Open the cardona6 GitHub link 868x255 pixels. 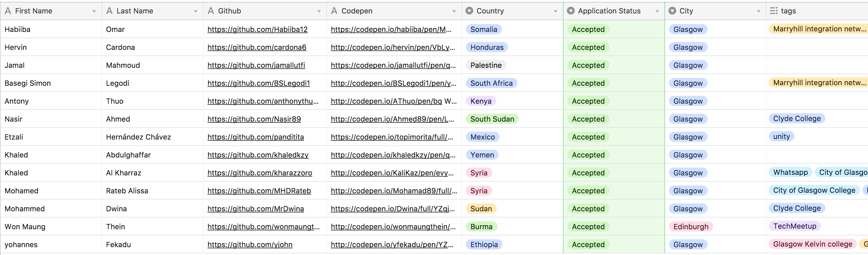coord(257,47)
